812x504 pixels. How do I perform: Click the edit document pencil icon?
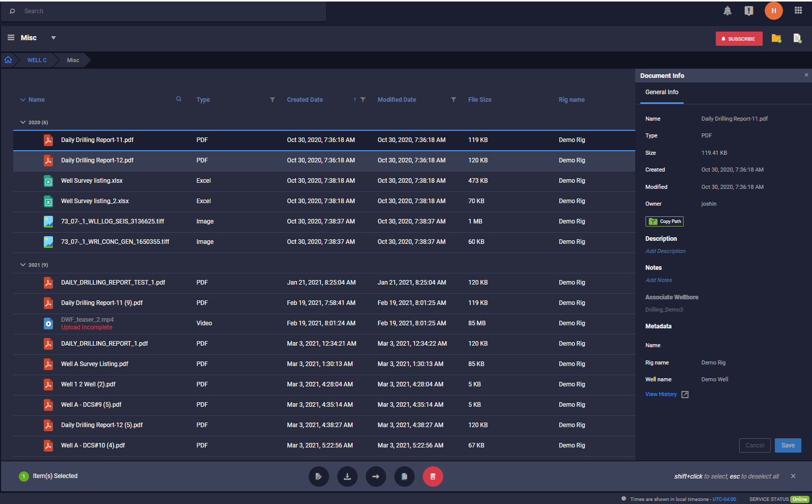(318, 477)
